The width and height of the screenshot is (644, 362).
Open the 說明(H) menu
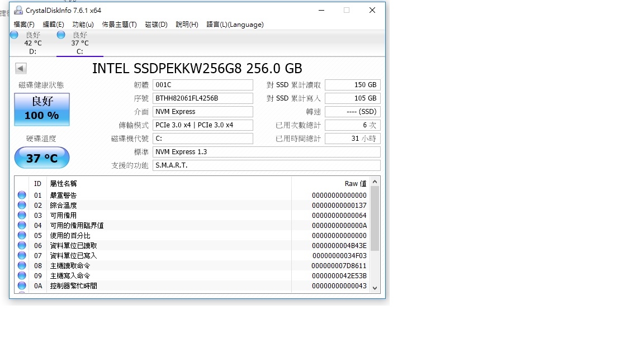[187, 25]
